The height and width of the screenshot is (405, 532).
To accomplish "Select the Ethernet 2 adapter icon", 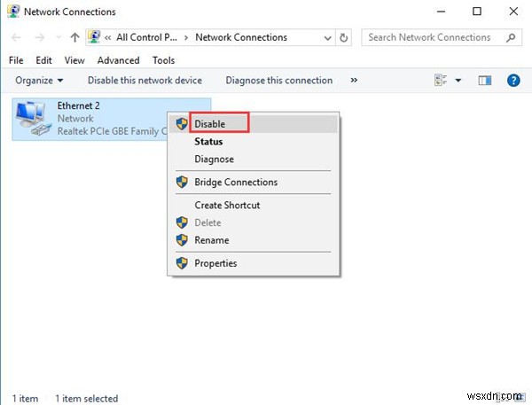I will pyautogui.click(x=34, y=119).
